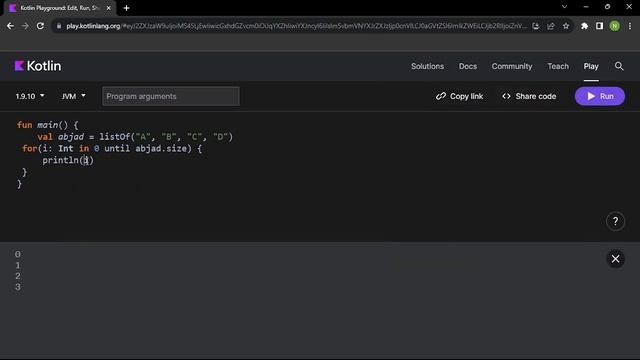The height and width of the screenshot is (360, 640).
Task: Open the Community menu
Action: click(x=512, y=66)
